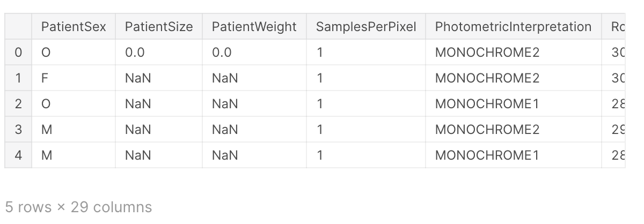Select row index 3
The image size is (644, 224).
pos(19,130)
